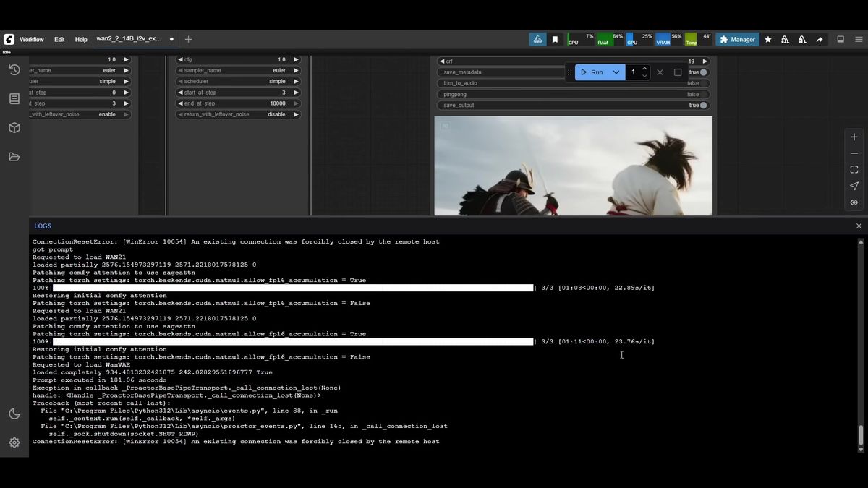Open the Workflow menu
Image resolution: width=868 pixels, height=488 pixels.
pyautogui.click(x=31, y=40)
